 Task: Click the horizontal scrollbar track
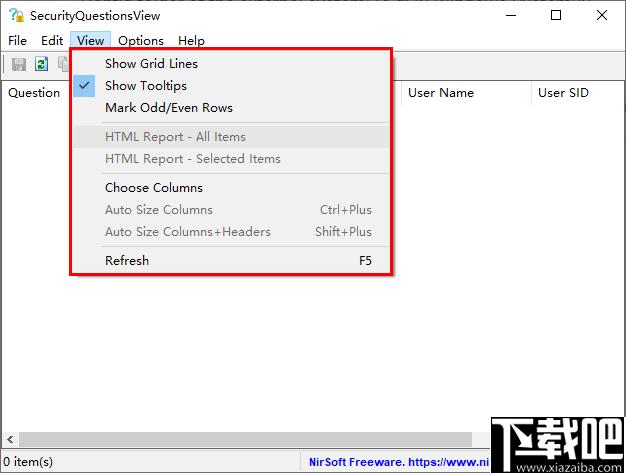(x=246, y=439)
